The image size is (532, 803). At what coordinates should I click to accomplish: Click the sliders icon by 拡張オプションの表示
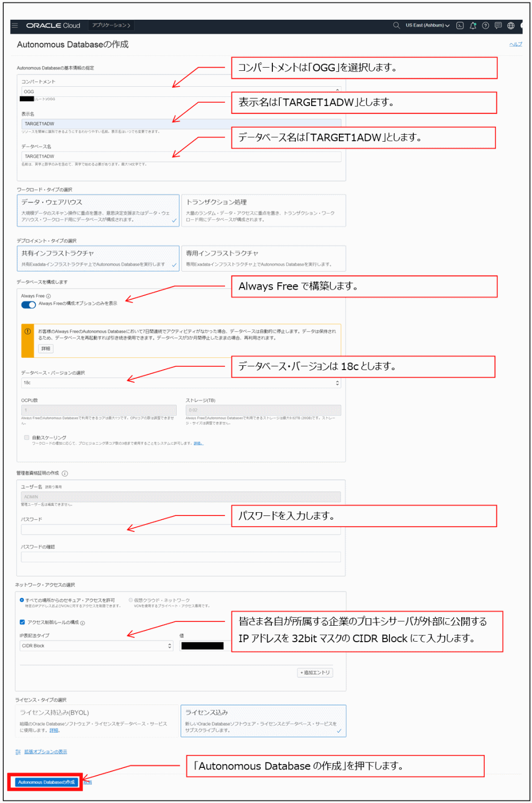[18, 752]
